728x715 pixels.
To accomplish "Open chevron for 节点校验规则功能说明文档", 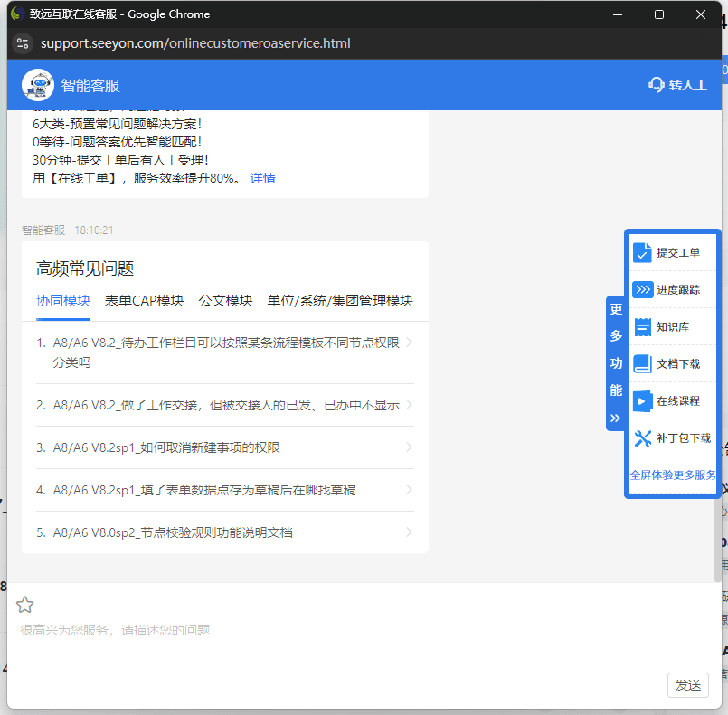I will pyautogui.click(x=409, y=532).
